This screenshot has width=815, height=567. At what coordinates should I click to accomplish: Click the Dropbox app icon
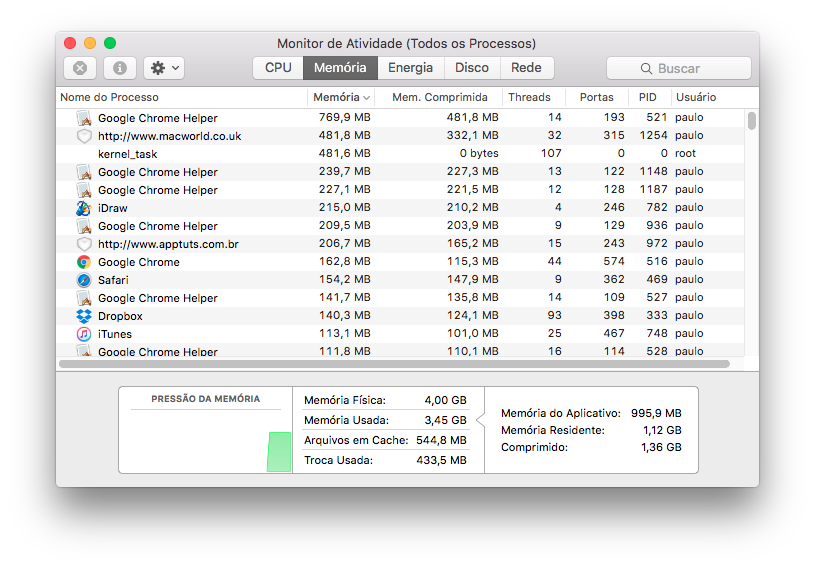(84, 316)
